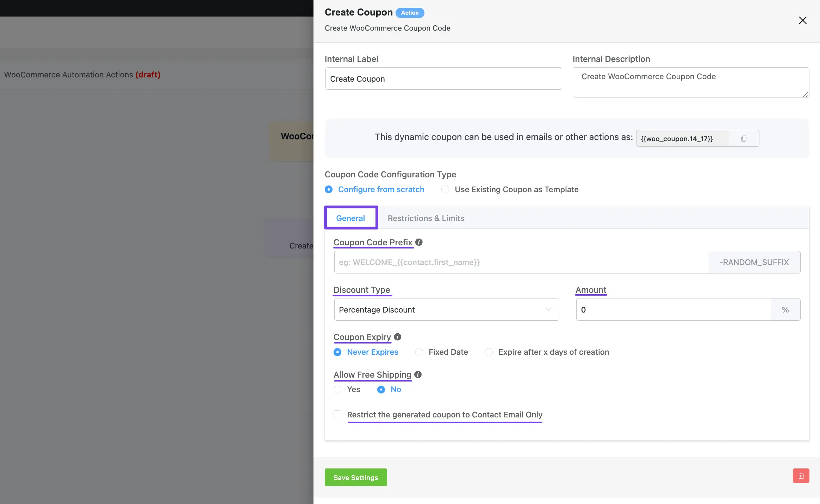Open the Discount Type dropdown
The image size is (820, 504).
pyautogui.click(x=447, y=309)
